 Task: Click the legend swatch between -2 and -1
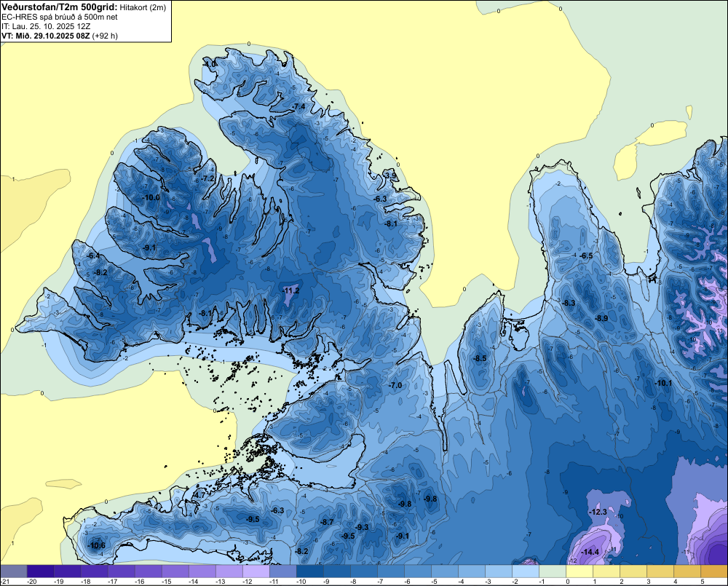tap(526, 571)
